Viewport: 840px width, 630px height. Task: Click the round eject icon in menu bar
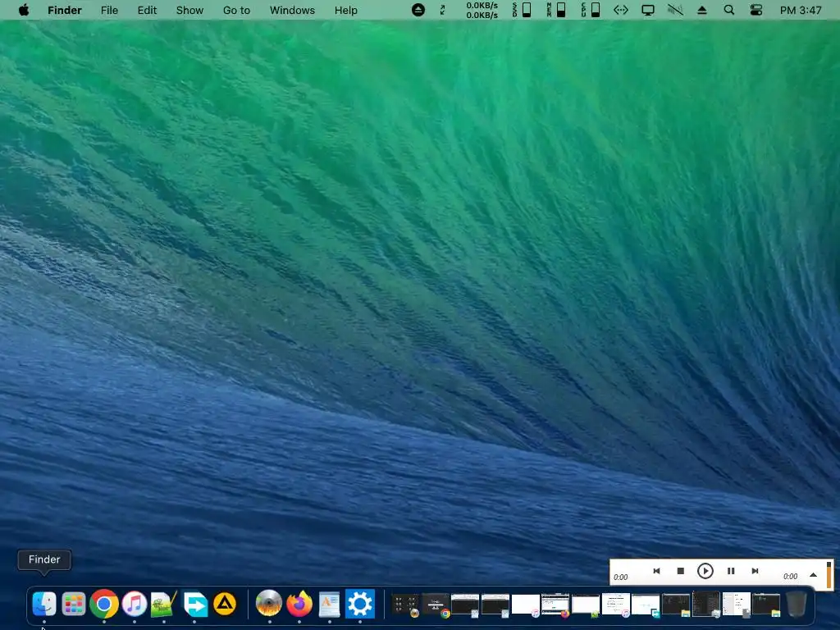pyautogui.click(x=418, y=10)
